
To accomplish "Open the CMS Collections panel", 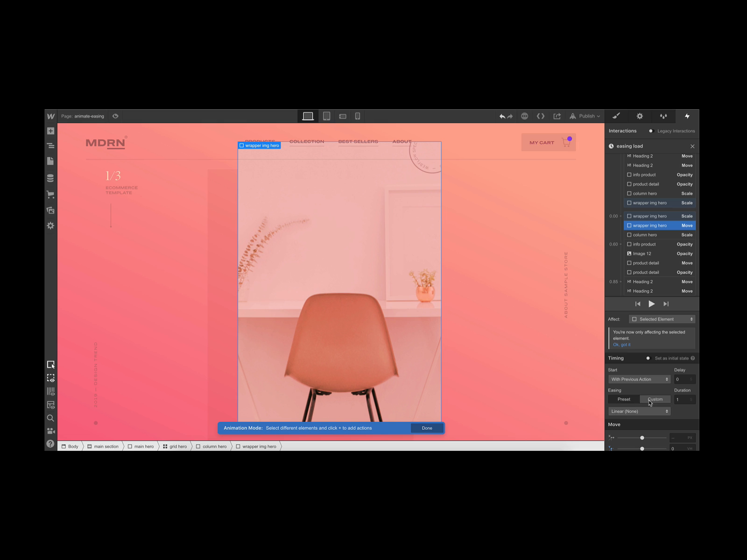I will point(51,178).
